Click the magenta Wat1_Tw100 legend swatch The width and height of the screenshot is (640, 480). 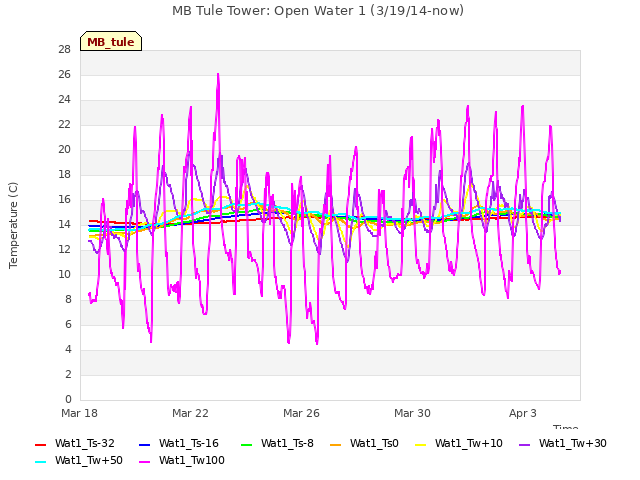click(144, 462)
